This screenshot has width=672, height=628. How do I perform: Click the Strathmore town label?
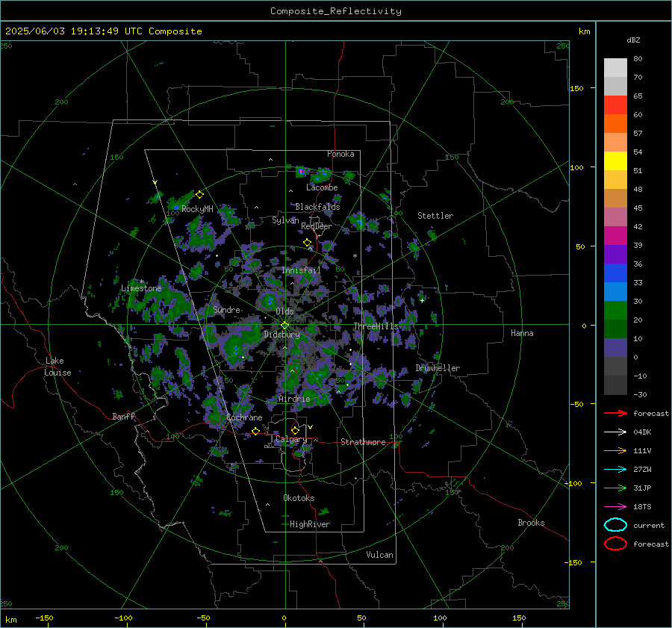coord(363,442)
